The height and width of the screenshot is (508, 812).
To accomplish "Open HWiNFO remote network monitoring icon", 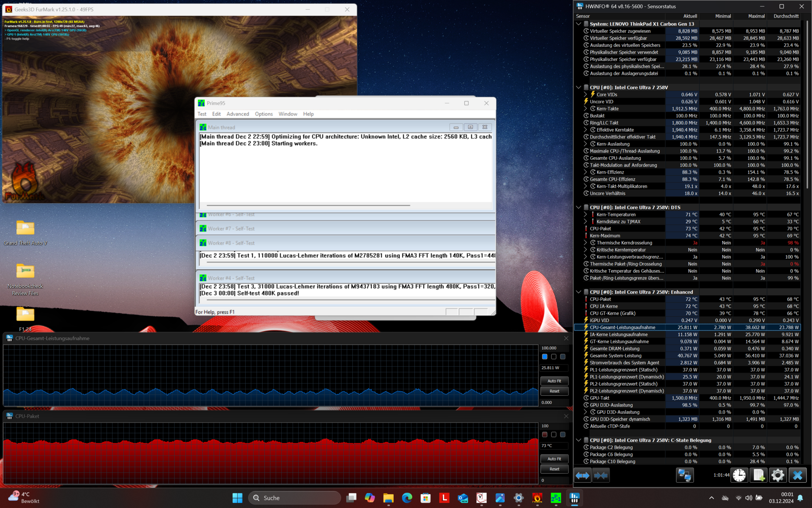I will tap(684, 475).
